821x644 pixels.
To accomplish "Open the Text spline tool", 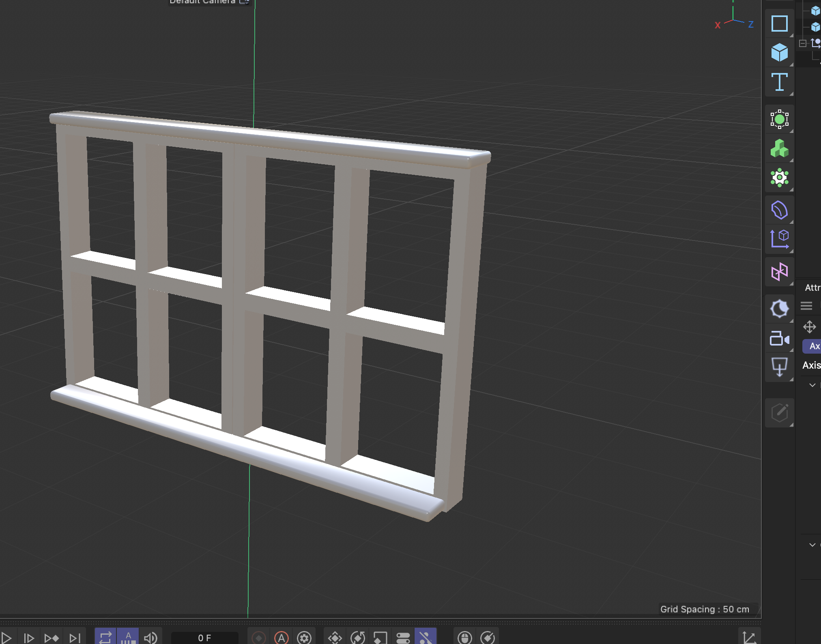I will click(780, 82).
